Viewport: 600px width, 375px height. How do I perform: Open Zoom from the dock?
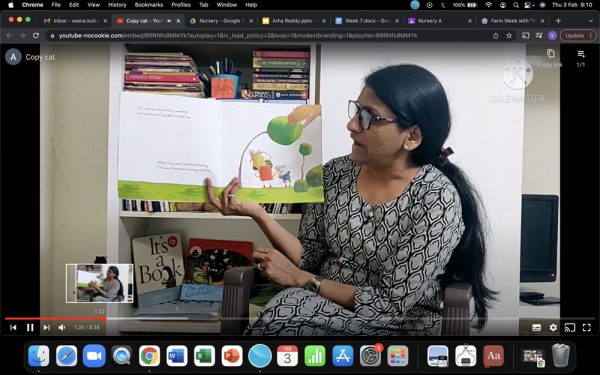click(94, 356)
